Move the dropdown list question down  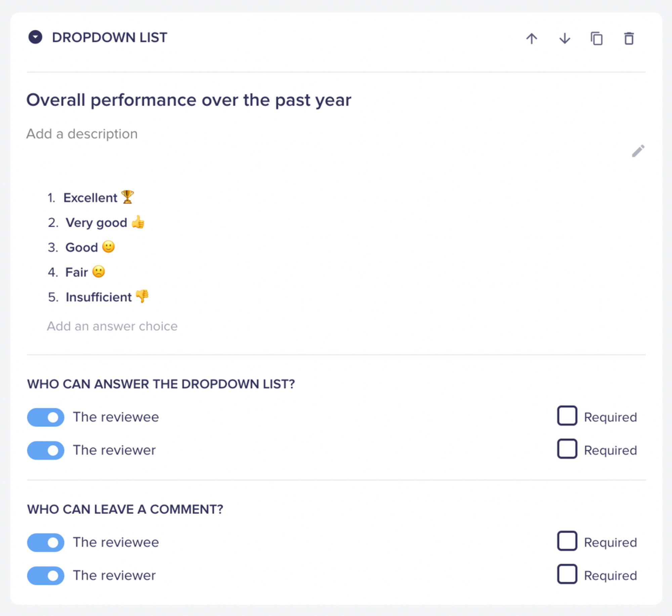point(564,39)
